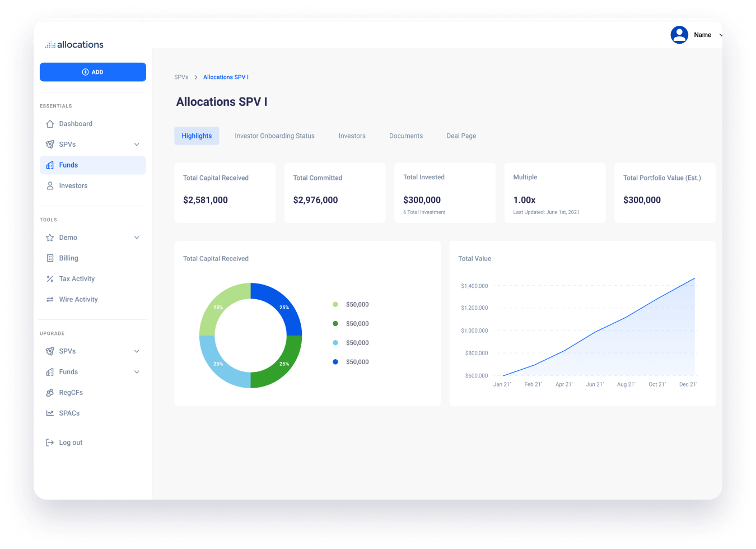Image resolution: width=756 pixels, height=549 pixels.
Task: Select the light green legend swatch
Action: (334, 304)
